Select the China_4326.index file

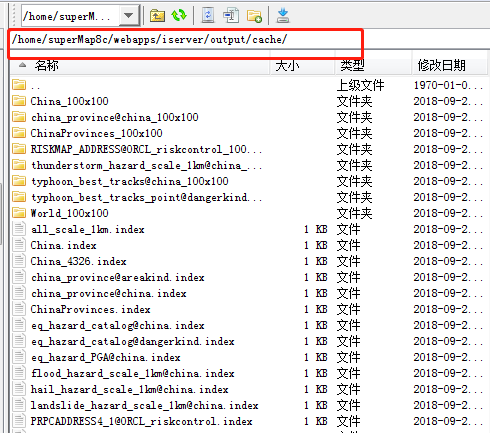tap(79, 261)
